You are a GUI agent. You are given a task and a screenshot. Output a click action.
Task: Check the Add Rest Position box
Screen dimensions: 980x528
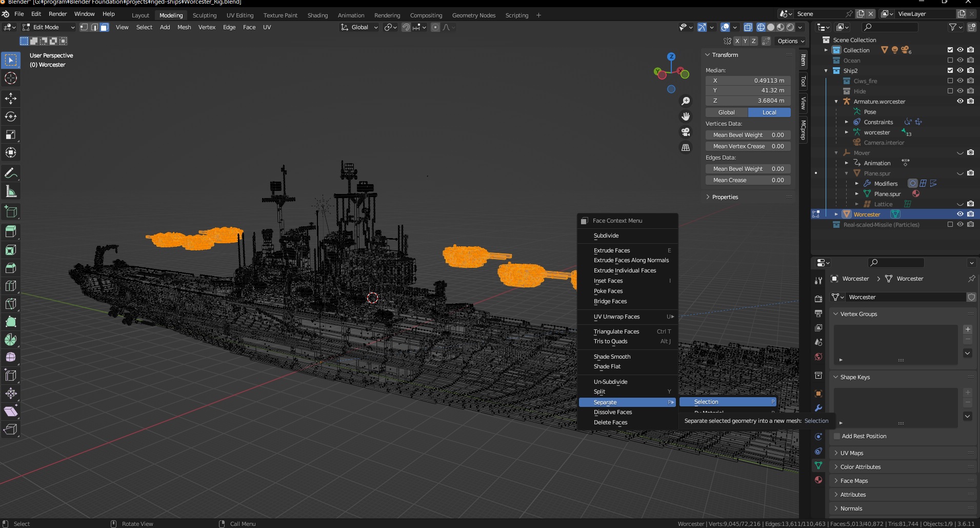pyautogui.click(x=837, y=436)
